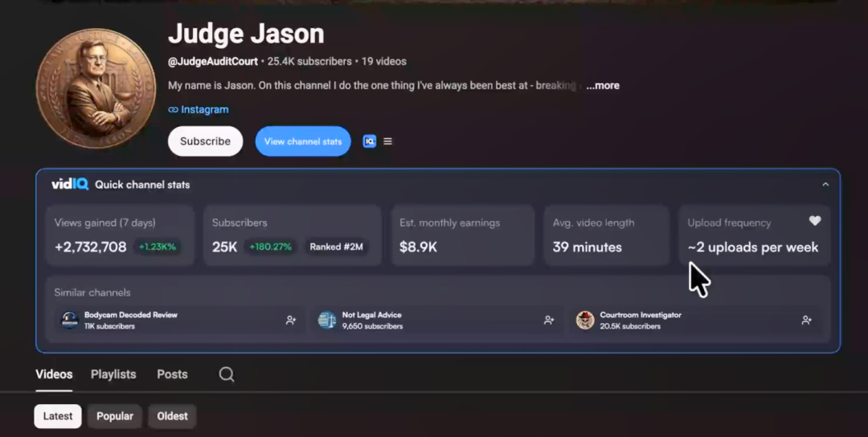
Task: Favorite the channel with the heart icon
Action: coord(815,221)
